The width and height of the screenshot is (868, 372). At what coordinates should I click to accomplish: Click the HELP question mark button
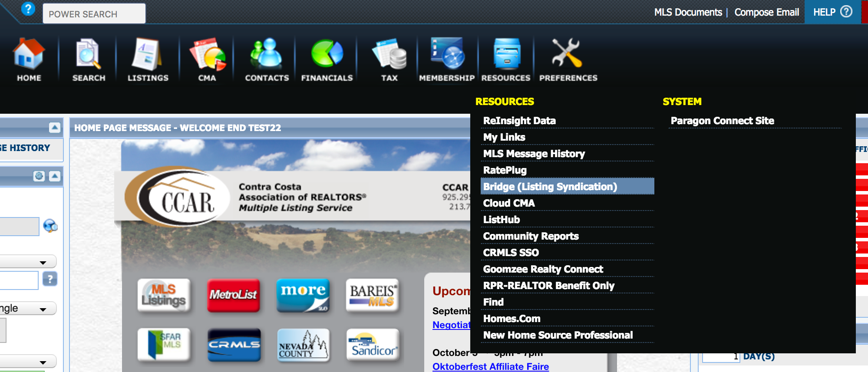tap(832, 12)
